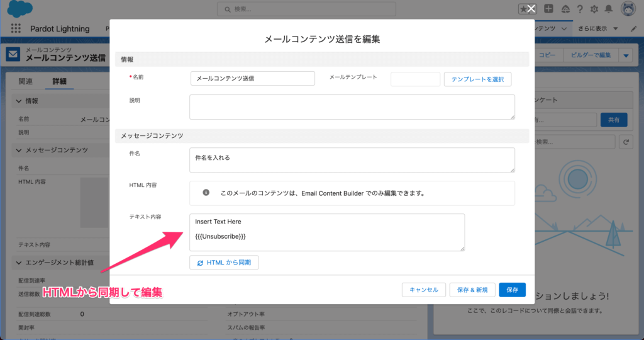Image resolution: width=644 pixels, height=340 pixels.
Task: Click the 保存 & 新規 button
Action: tap(472, 290)
